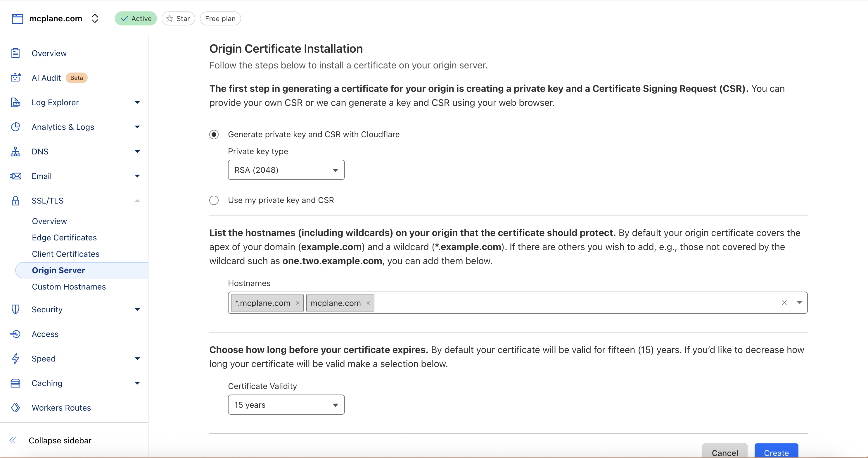Open Client Certificates in the sidebar
This screenshot has width=868, height=458.
[66, 254]
